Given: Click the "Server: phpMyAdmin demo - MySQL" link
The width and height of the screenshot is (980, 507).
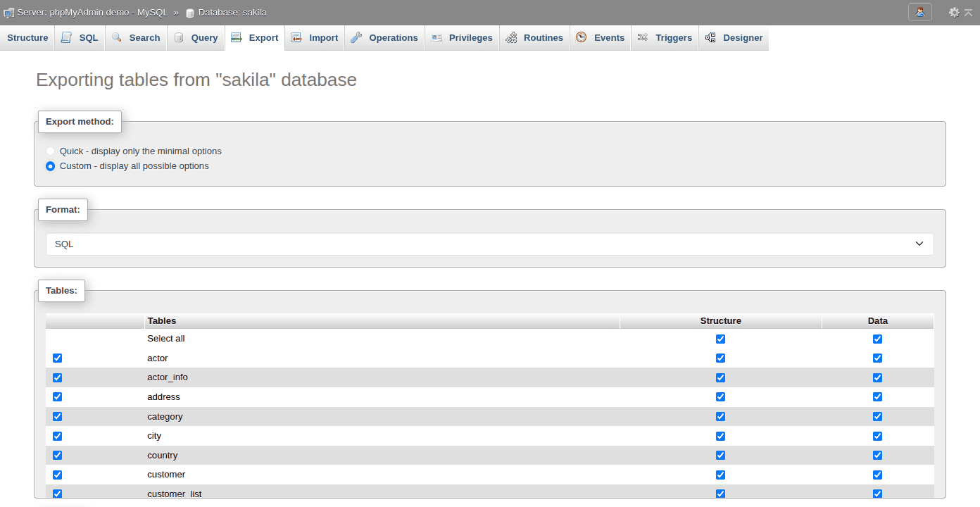Looking at the screenshot, I should click(x=93, y=13).
